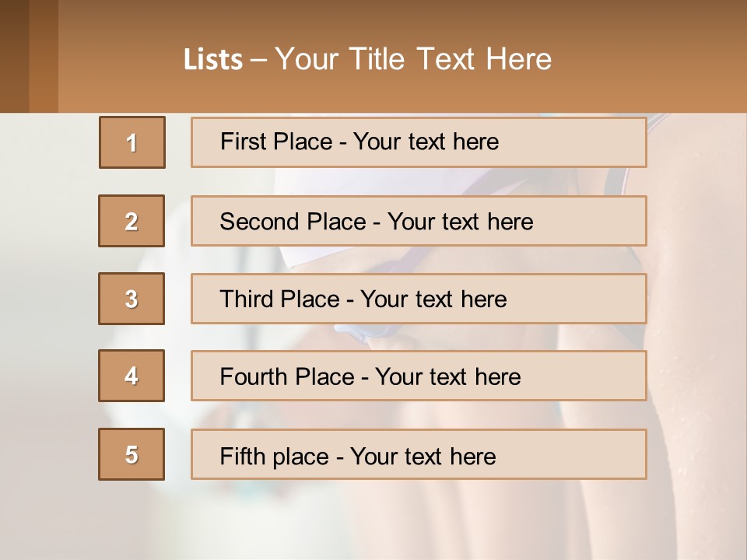Select the number 1 box

coord(132,142)
